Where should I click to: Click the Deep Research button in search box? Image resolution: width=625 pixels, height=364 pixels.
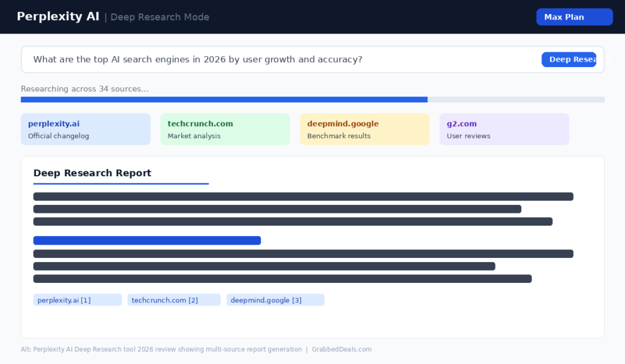[x=569, y=59]
